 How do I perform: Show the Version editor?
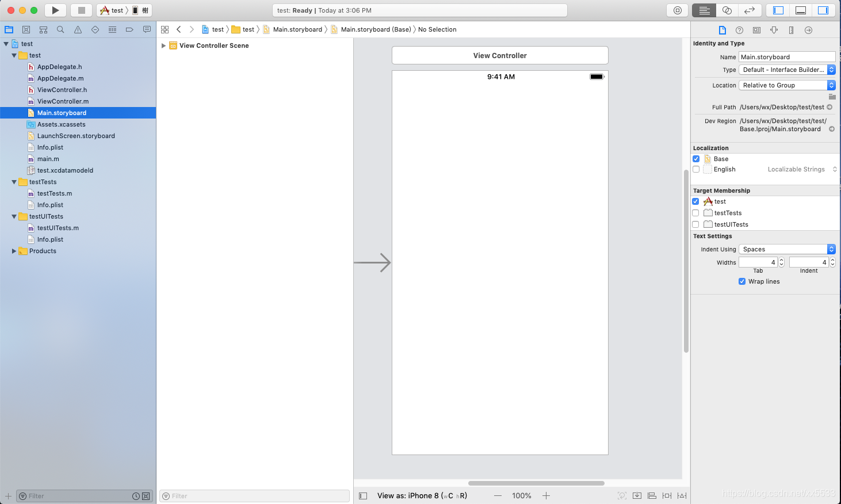(750, 10)
